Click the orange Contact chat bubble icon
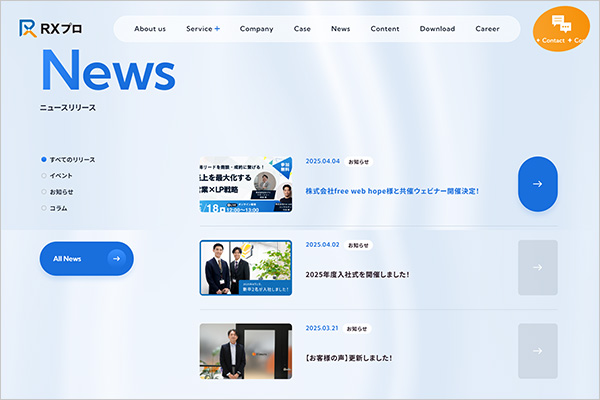 (x=561, y=24)
